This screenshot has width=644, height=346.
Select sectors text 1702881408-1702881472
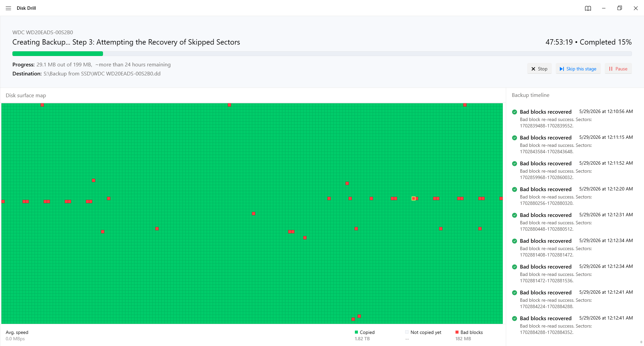546,255
